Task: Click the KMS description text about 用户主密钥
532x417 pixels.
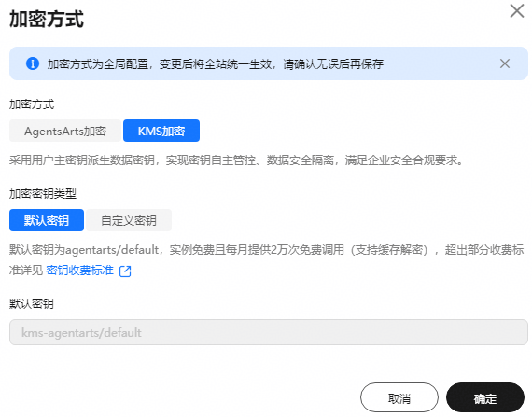Action: point(236,160)
